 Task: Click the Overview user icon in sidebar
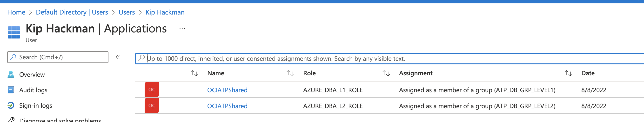11,75
